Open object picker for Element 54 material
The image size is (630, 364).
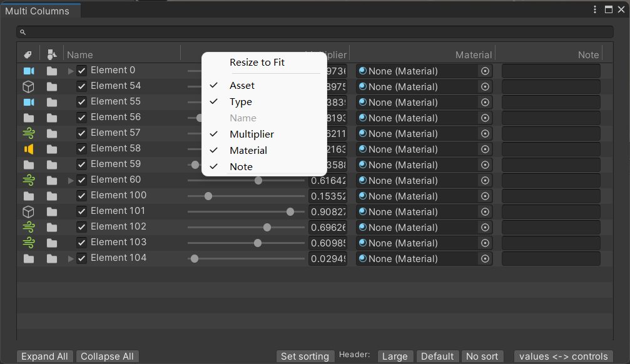click(485, 87)
